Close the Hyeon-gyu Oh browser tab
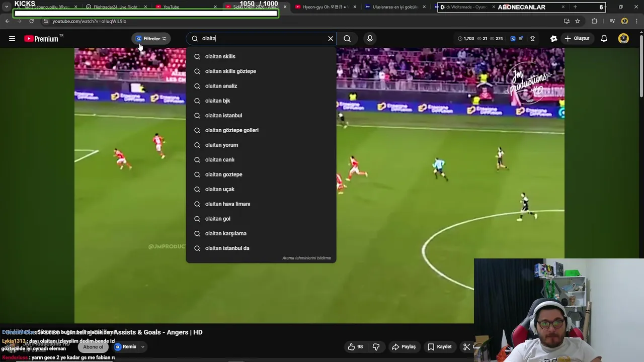 355,7
